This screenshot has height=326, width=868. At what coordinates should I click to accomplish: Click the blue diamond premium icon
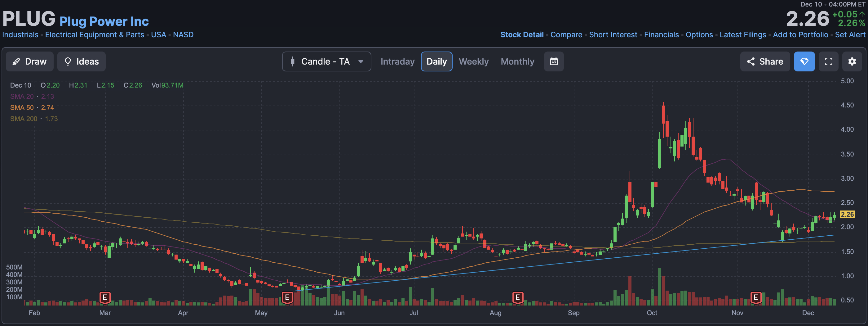804,61
